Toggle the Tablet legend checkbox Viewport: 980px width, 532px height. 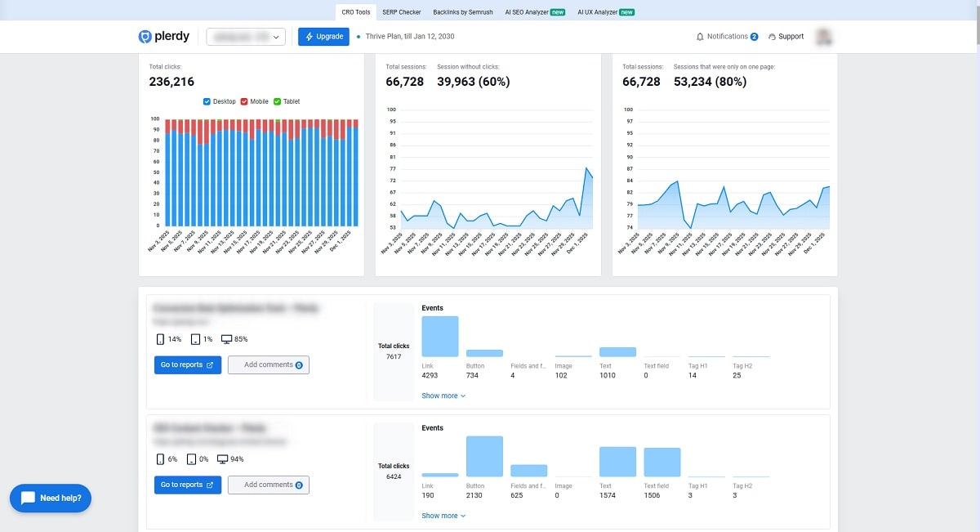coord(278,101)
